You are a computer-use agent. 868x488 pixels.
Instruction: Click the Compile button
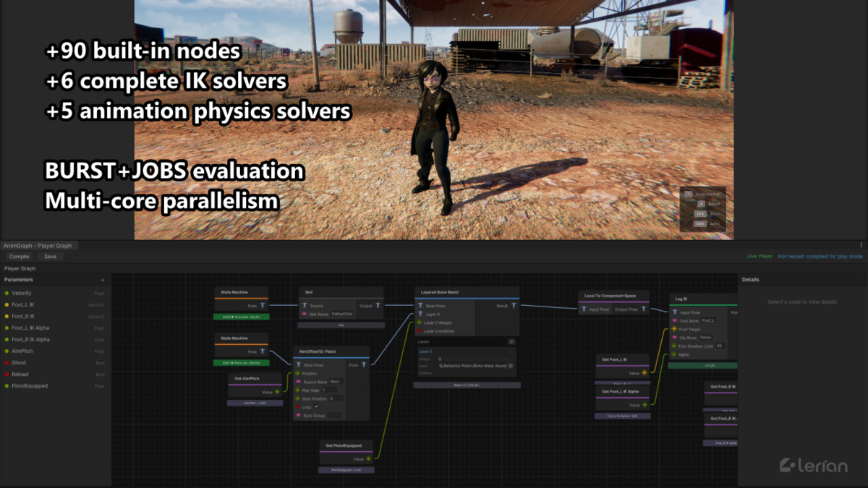[x=20, y=257]
